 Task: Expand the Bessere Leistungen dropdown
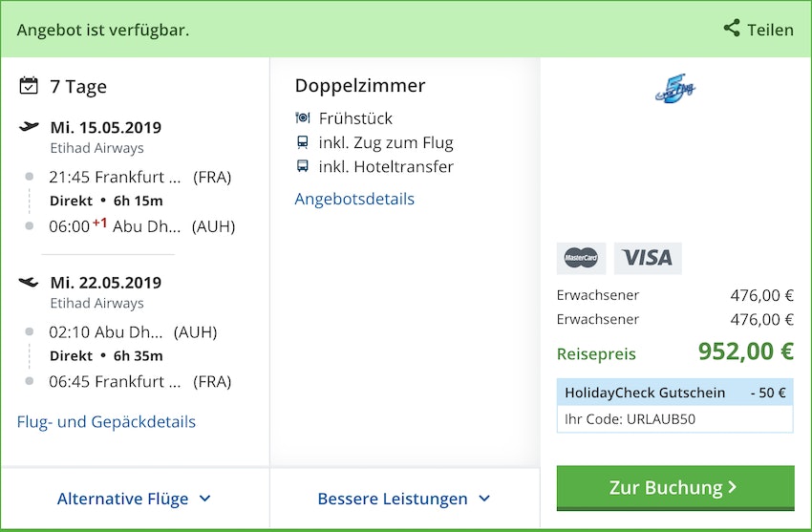click(403, 499)
